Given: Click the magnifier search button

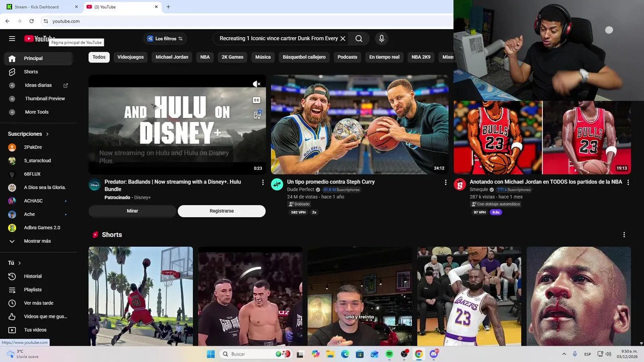Looking at the screenshot, I should coord(359,39).
